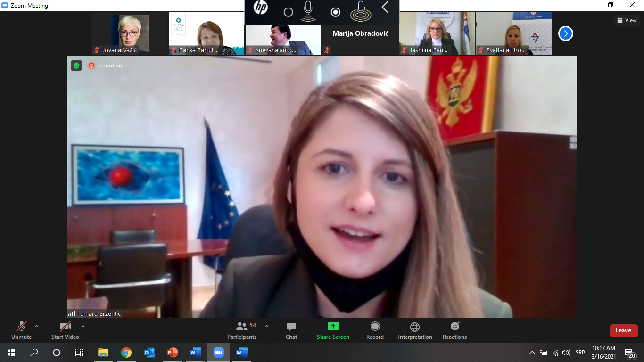Select the second radio button in HP audio bar

[336, 12]
